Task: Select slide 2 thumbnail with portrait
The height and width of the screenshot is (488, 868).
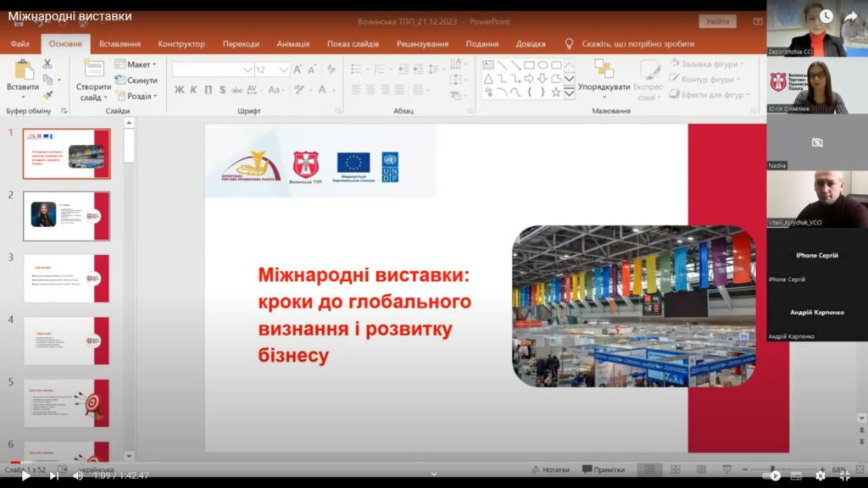Action: [66, 216]
